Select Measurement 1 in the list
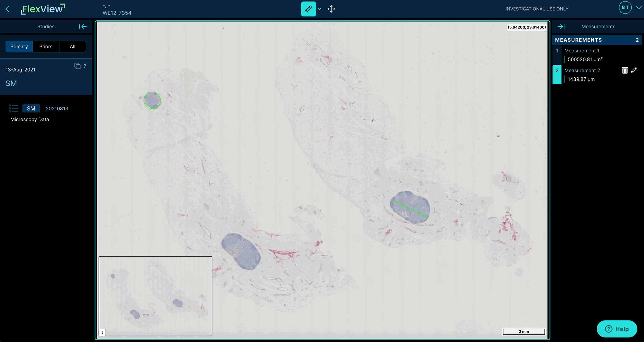 582,51
